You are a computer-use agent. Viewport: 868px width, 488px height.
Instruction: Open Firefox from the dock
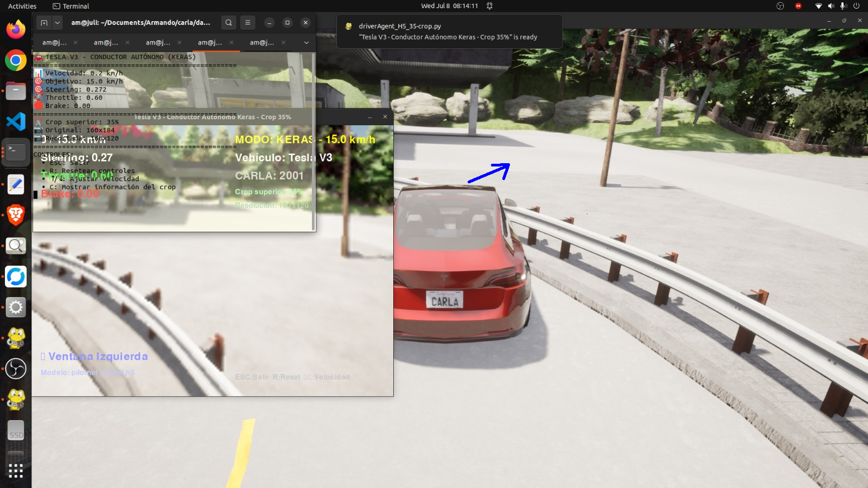pyautogui.click(x=16, y=29)
